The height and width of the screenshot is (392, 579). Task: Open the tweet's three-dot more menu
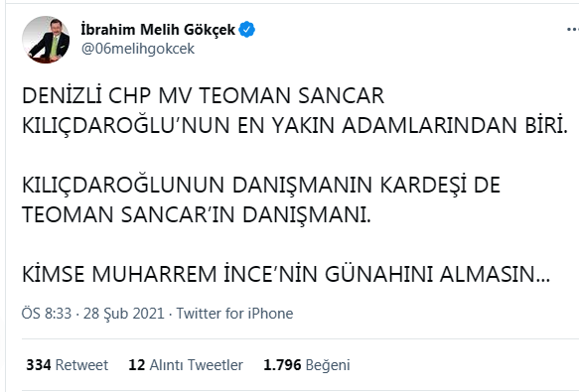point(573,30)
